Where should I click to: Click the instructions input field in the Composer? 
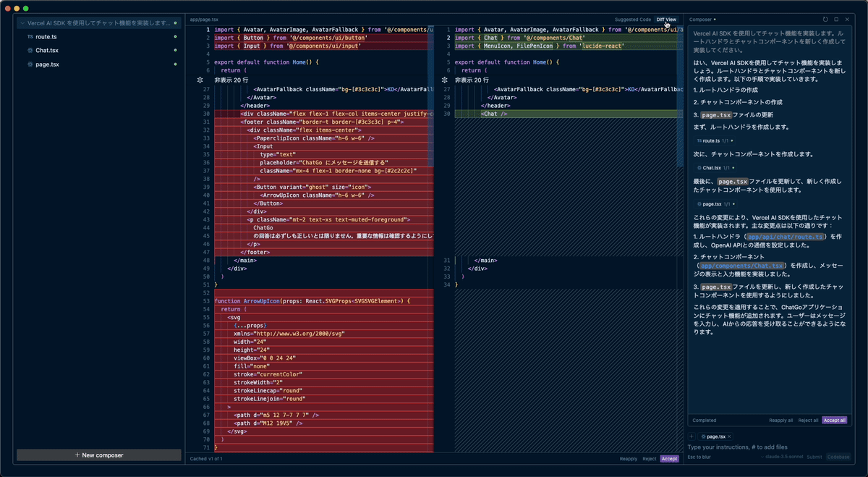coord(768,447)
